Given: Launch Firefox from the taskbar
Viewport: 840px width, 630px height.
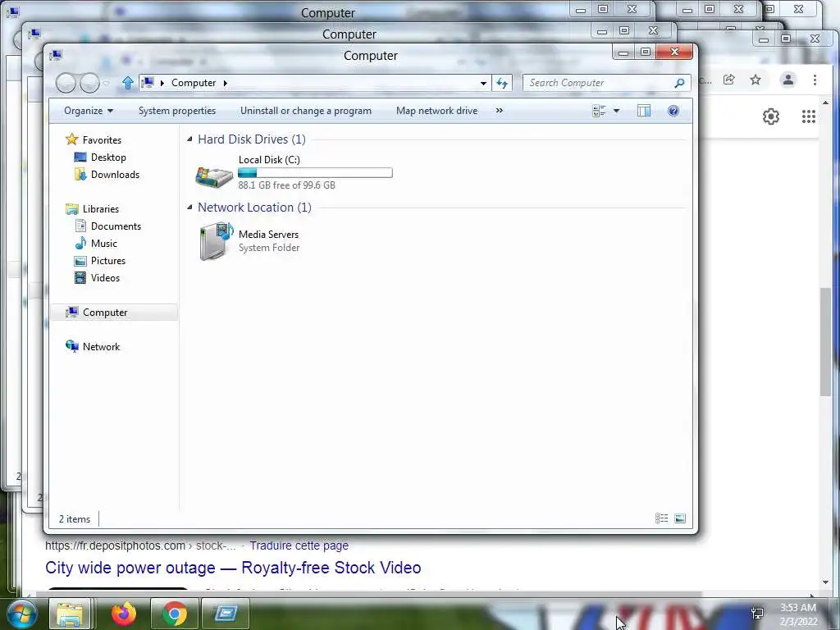Looking at the screenshot, I should pyautogui.click(x=124, y=614).
